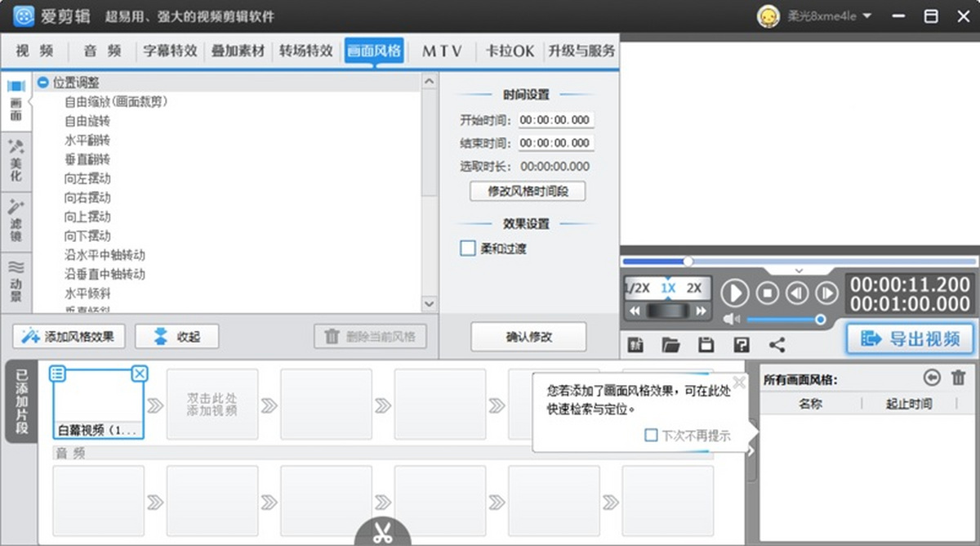
Task: Click the down chevron under the preview progress bar
Action: tap(799, 271)
